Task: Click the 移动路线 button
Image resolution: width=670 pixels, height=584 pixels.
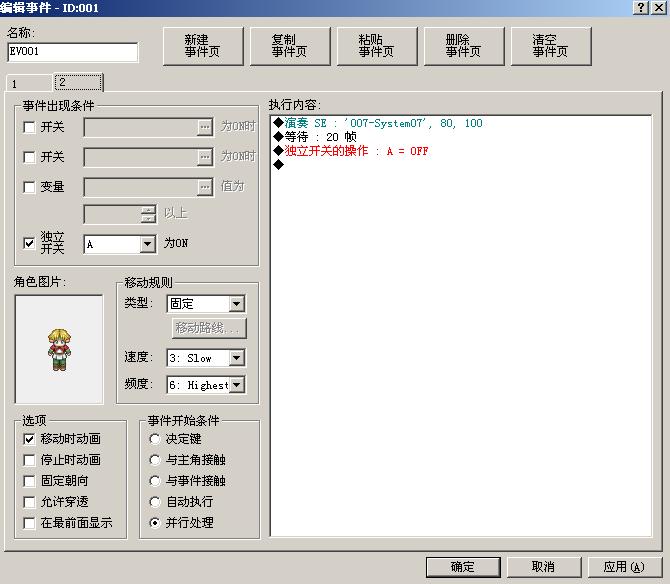Action: click(x=209, y=328)
